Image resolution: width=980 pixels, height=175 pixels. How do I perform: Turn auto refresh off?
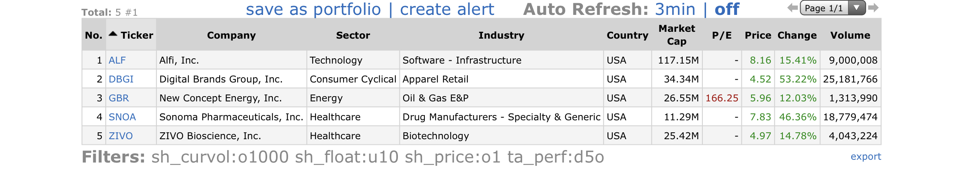pos(727,9)
